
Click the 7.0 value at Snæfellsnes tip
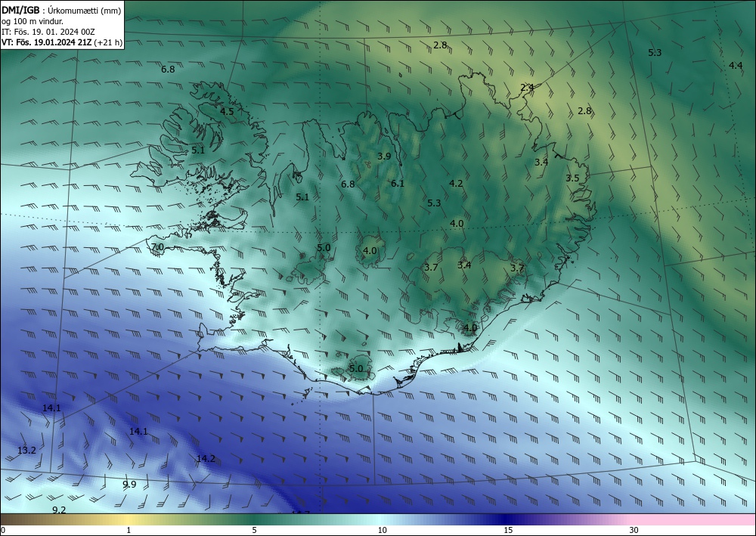(158, 247)
